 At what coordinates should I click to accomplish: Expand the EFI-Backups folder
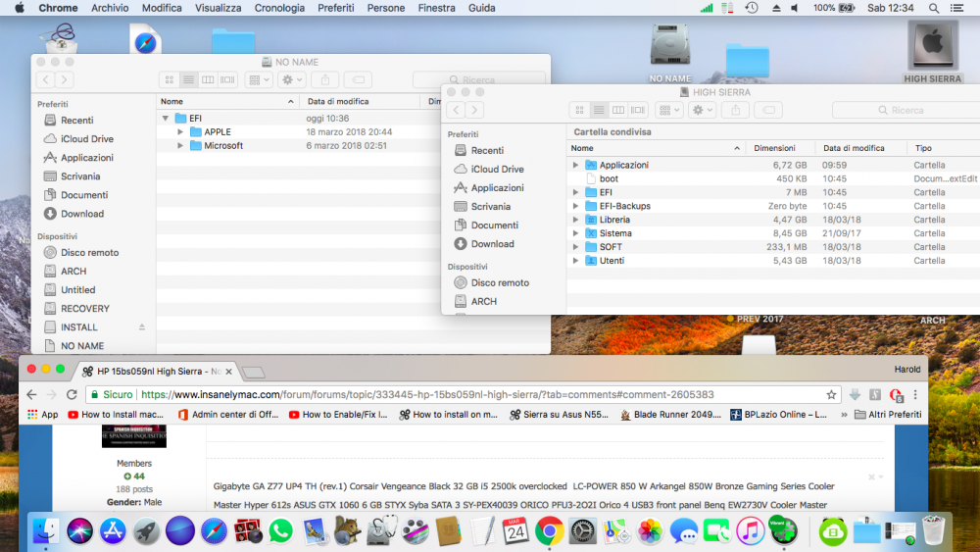point(575,206)
